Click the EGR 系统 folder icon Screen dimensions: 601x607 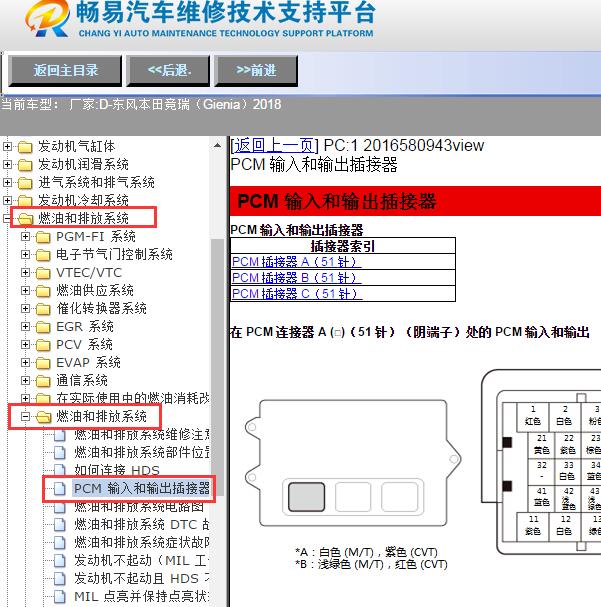tap(43, 327)
